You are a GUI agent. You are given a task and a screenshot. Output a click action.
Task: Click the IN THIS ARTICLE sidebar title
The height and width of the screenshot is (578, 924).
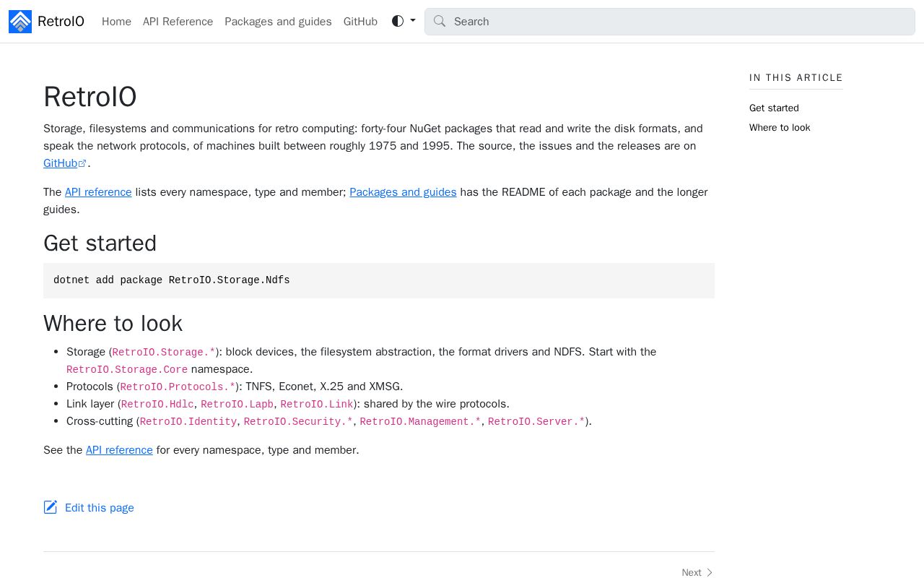(x=796, y=78)
